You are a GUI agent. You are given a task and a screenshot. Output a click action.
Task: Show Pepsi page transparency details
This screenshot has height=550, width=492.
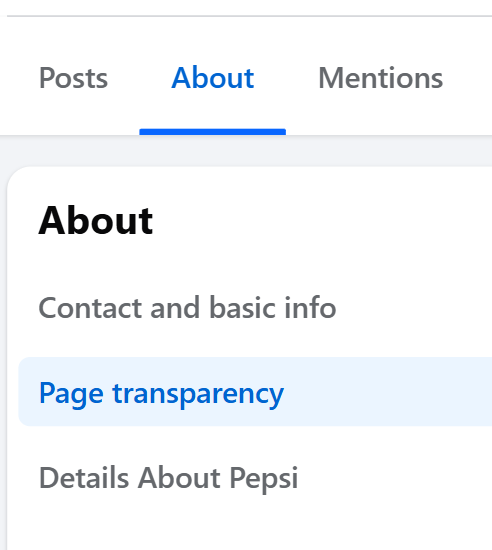[161, 394]
